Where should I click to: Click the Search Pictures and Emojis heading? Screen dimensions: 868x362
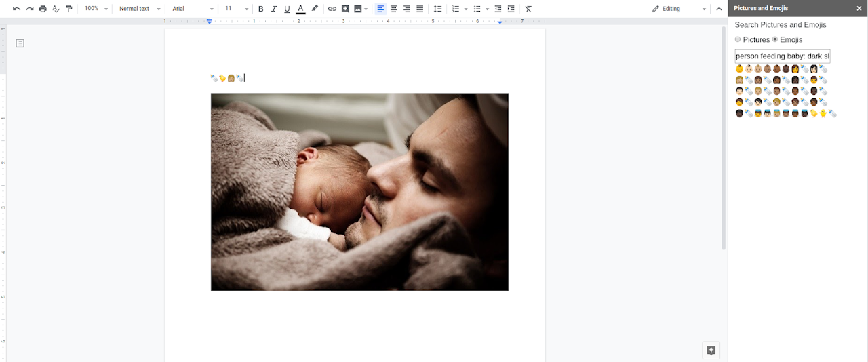pyautogui.click(x=781, y=25)
